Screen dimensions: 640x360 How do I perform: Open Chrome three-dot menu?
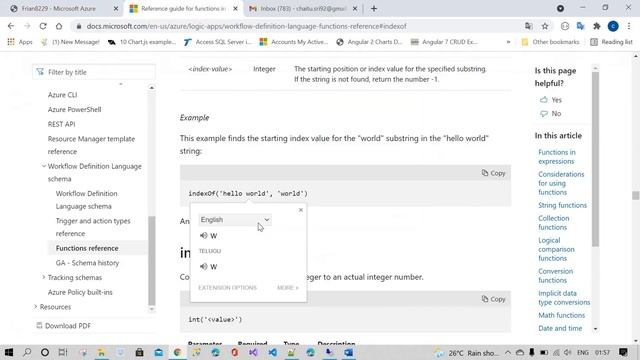click(x=629, y=26)
